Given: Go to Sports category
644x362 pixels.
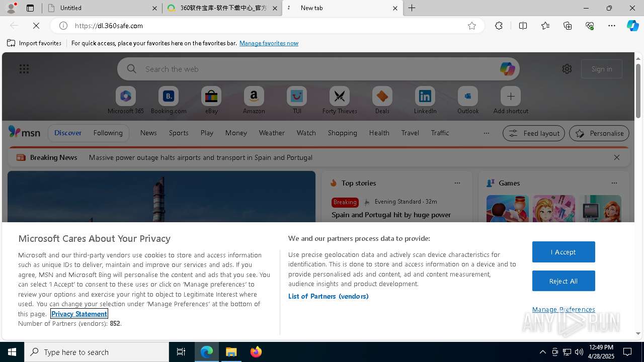Looking at the screenshot, I should click(179, 133).
